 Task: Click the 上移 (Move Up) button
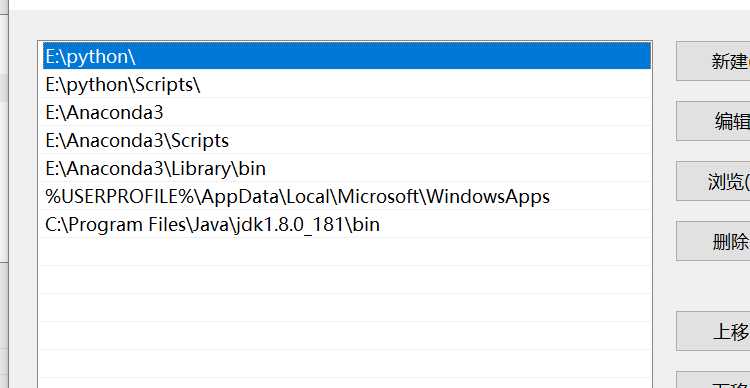coord(713,331)
